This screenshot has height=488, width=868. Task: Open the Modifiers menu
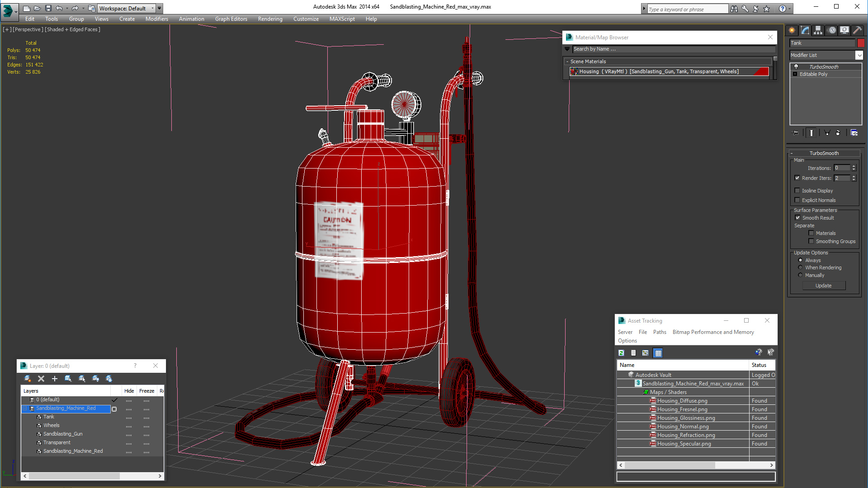click(156, 19)
